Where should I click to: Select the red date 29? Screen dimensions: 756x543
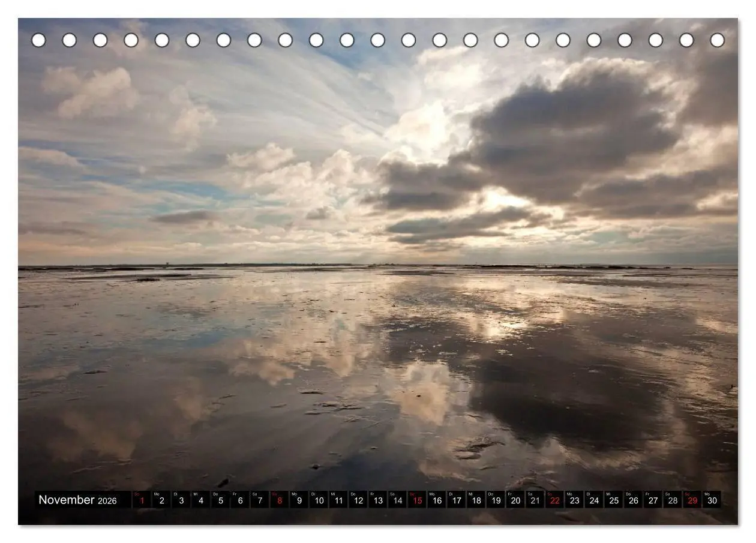pos(692,500)
